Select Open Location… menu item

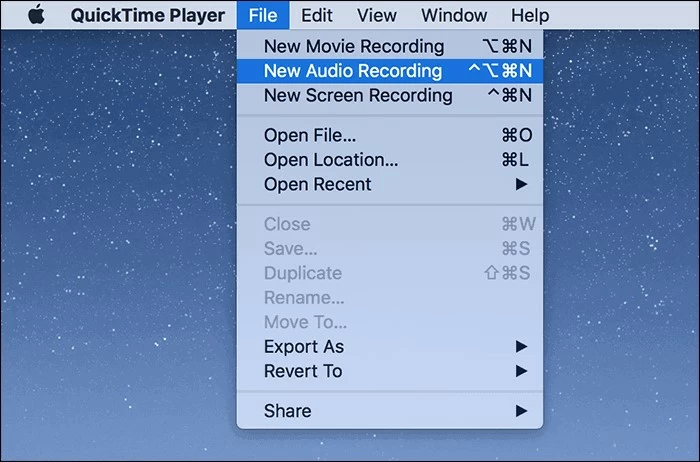click(x=330, y=160)
